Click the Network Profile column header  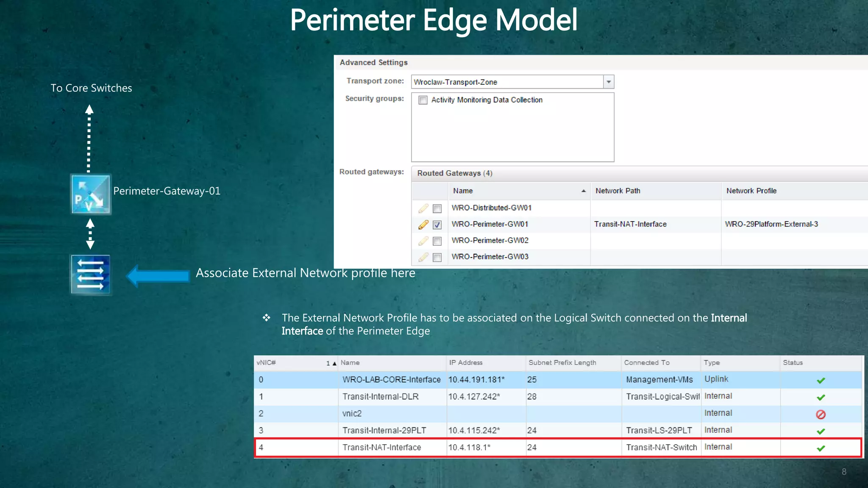point(751,191)
